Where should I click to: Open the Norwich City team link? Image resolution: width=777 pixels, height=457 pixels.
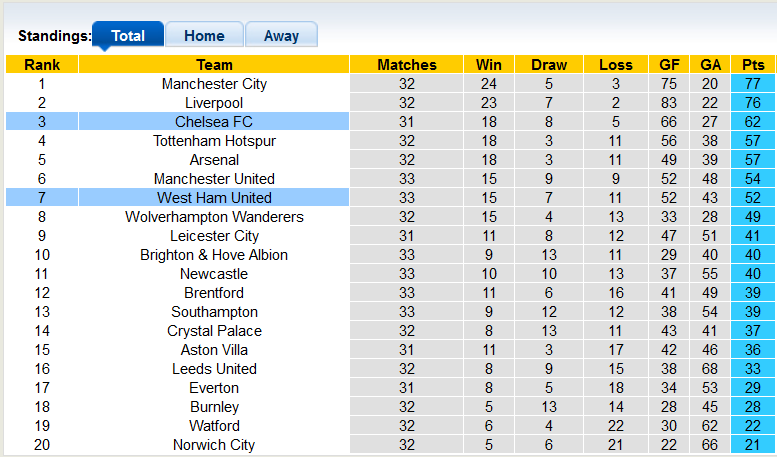click(x=214, y=445)
